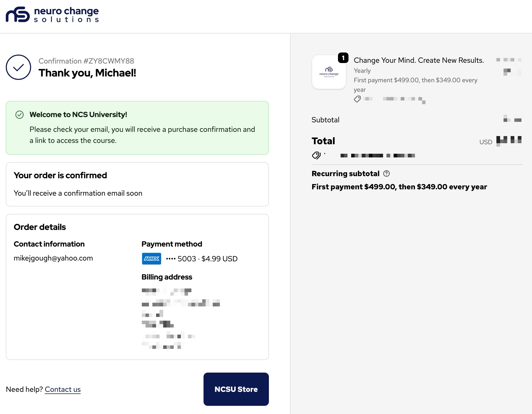Open the Recurring subtotal help question mark
This screenshot has height=414, width=532.
[386, 174]
